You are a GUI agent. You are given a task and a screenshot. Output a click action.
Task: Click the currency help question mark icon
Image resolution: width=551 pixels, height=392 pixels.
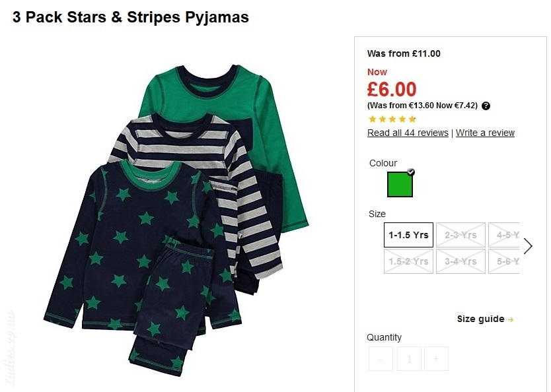pos(486,106)
